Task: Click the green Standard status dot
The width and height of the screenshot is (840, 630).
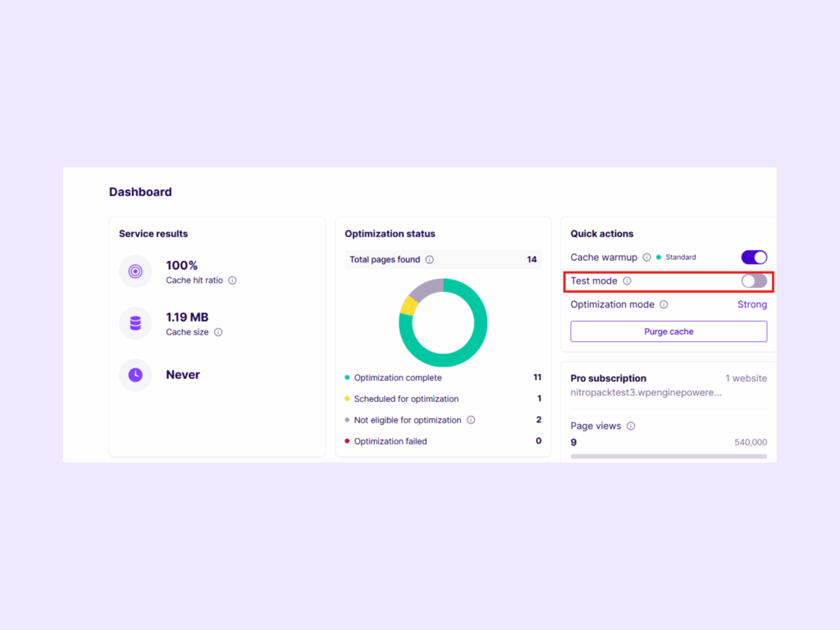Action: (x=659, y=257)
